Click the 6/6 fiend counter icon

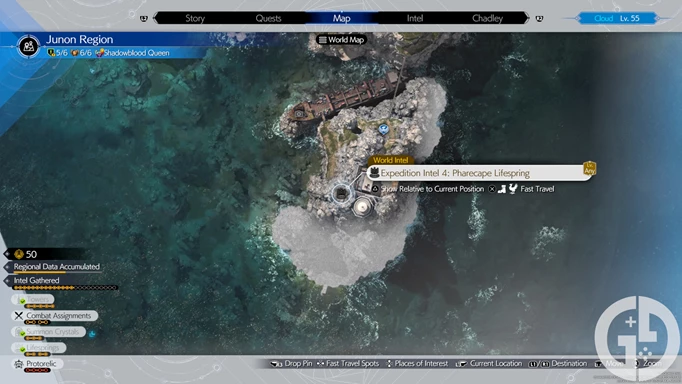[75, 53]
